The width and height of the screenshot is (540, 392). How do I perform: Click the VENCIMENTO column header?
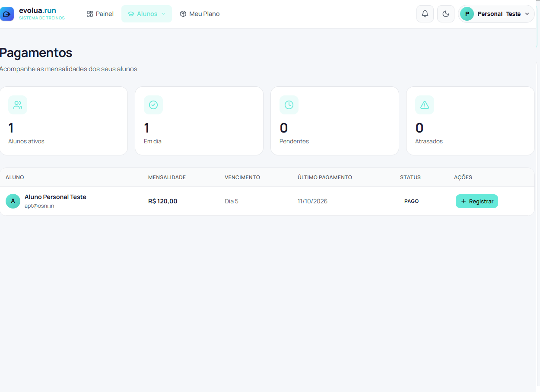click(242, 177)
